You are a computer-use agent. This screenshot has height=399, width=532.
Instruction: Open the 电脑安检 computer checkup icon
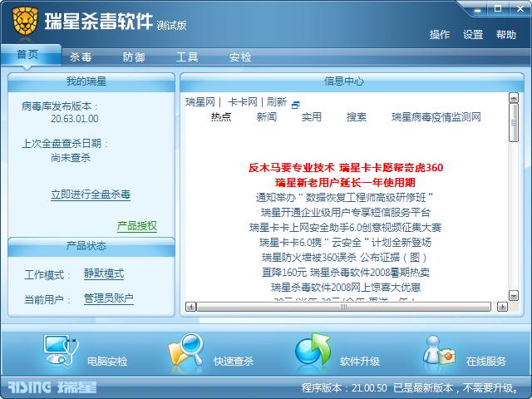61,349
